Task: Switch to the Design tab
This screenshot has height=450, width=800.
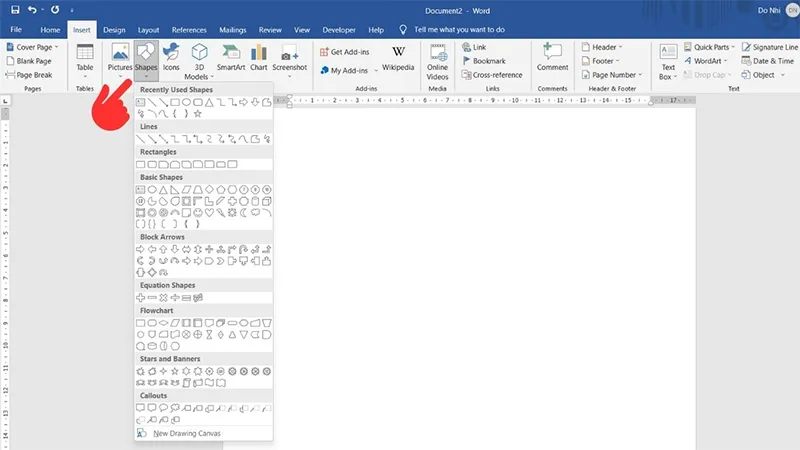Action: 114,30
